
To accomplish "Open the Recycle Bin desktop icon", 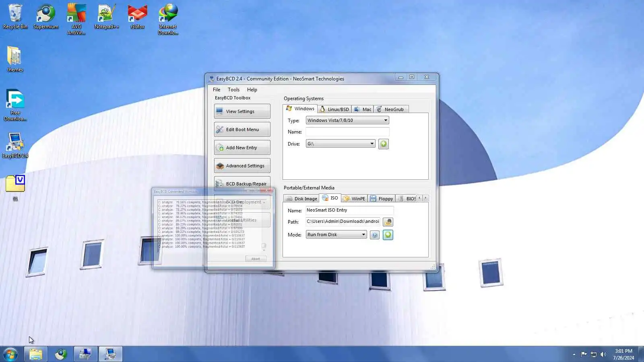I will point(15,17).
